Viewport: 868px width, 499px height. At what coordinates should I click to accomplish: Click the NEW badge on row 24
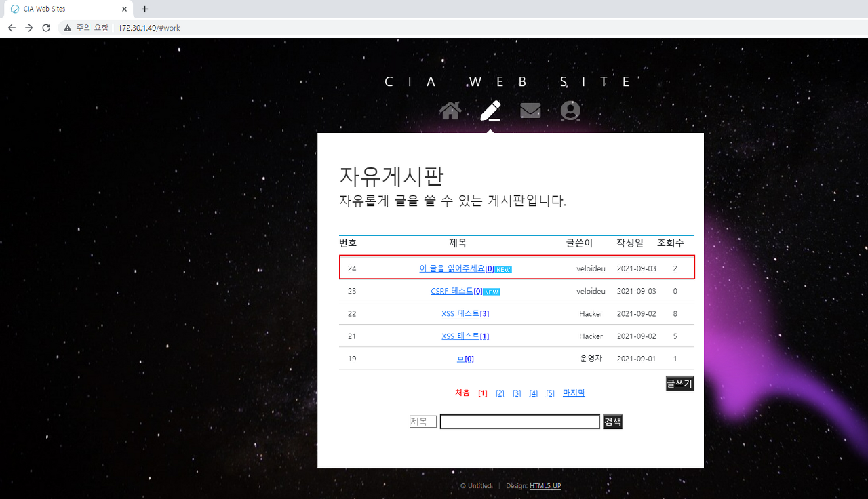[503, 269]
